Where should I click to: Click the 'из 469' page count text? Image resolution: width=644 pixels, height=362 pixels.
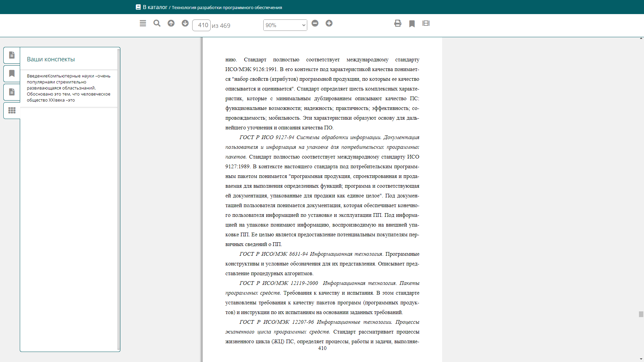point(221,25)
